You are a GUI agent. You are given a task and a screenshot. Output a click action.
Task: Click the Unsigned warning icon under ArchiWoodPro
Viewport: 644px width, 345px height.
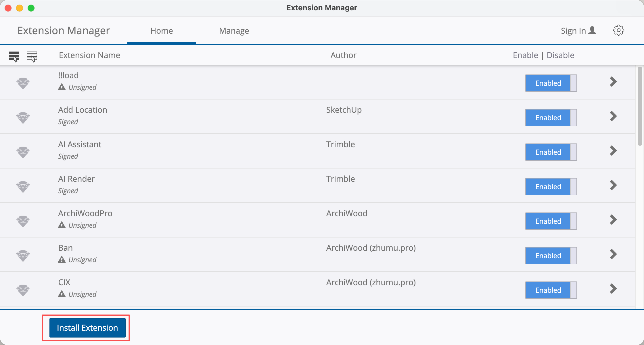point(62,225)
